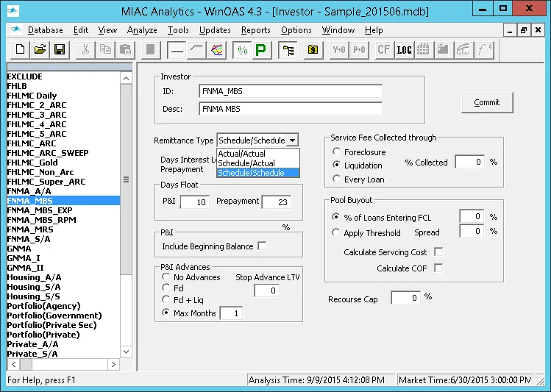The image size is (551, 392).
Task: Click the green P toolbar icon
Action: coord(261,50)
